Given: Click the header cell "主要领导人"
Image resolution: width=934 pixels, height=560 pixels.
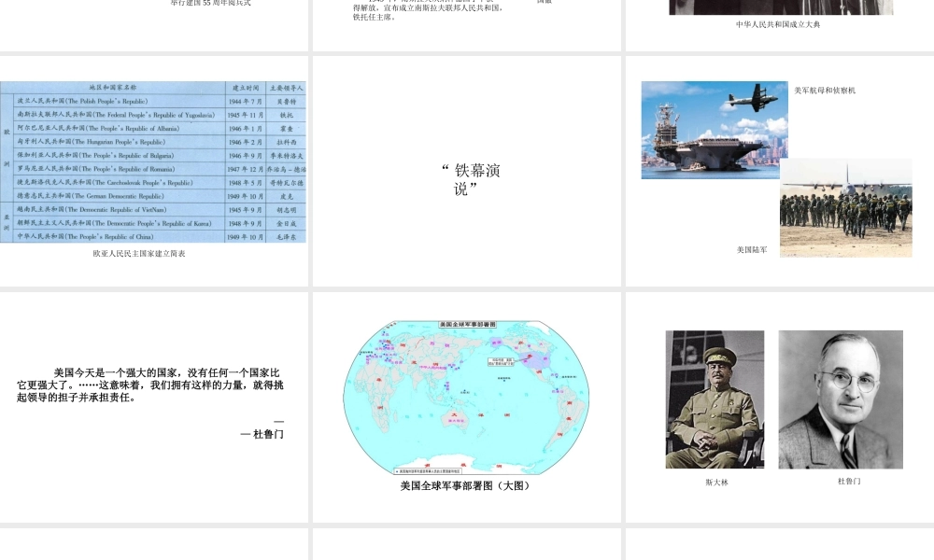Looking at the screenshot, I should point(286,88).
